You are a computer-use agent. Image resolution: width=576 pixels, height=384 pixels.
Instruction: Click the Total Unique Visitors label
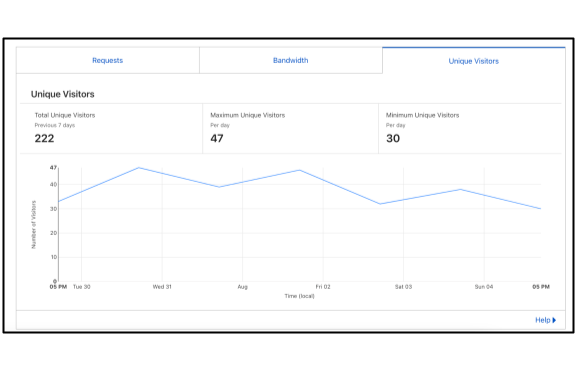pyautogui.click(x=65, y=115)
